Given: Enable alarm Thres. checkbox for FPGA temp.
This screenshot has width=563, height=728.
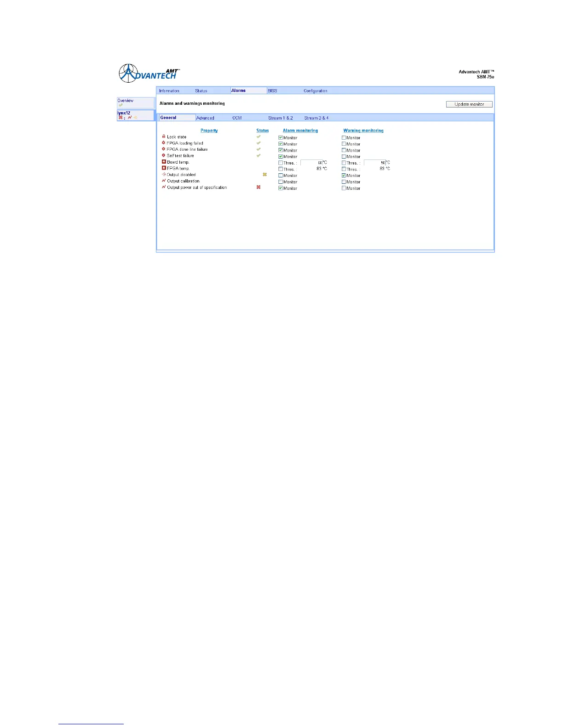Looking at the screenshot, I should [x=281, y=169].
